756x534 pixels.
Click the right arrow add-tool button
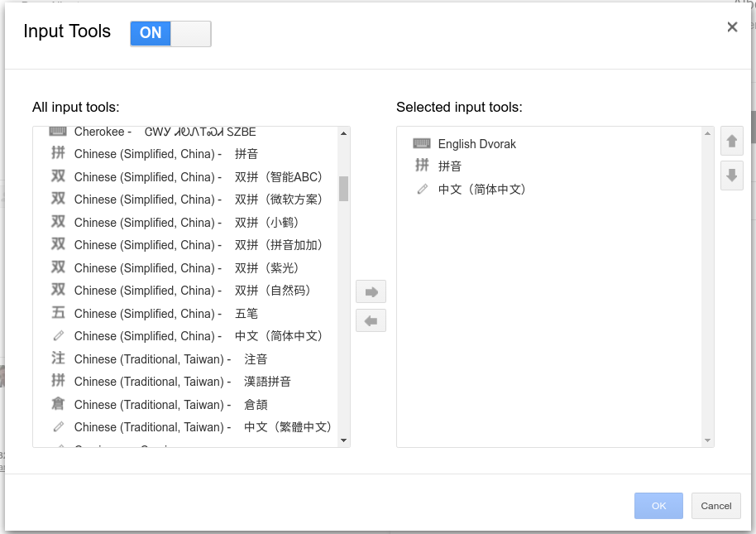click(x=371, y=291)
